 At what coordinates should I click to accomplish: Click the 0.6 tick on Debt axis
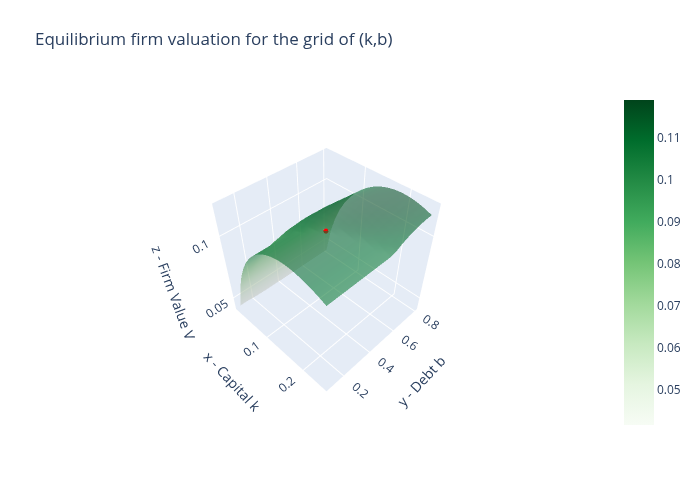pyautogui.click(x=407, y=344)
